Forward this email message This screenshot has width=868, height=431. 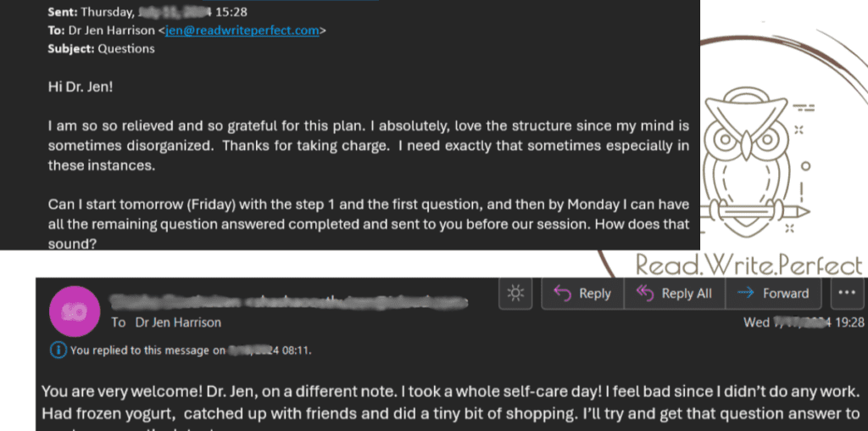coord(773,294)
